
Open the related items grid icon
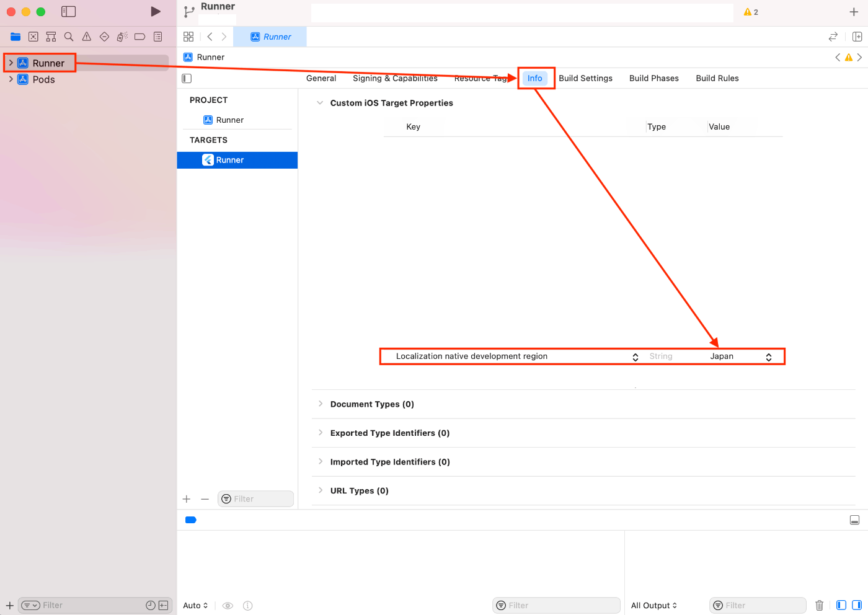188,37
